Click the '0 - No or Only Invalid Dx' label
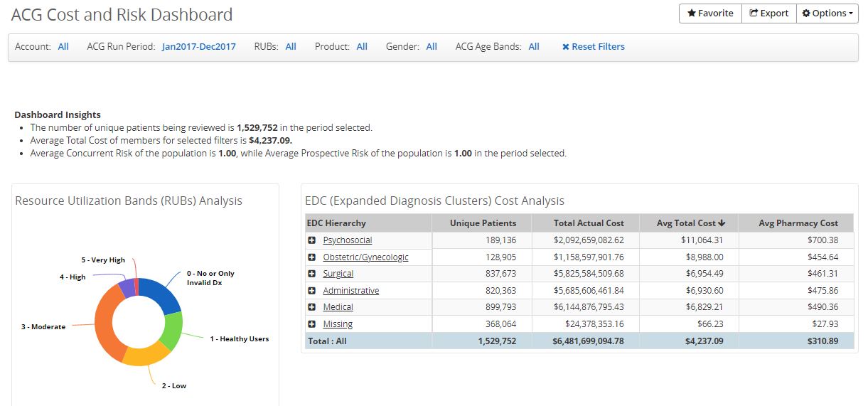868x406 pixels. tap(210, 278)
